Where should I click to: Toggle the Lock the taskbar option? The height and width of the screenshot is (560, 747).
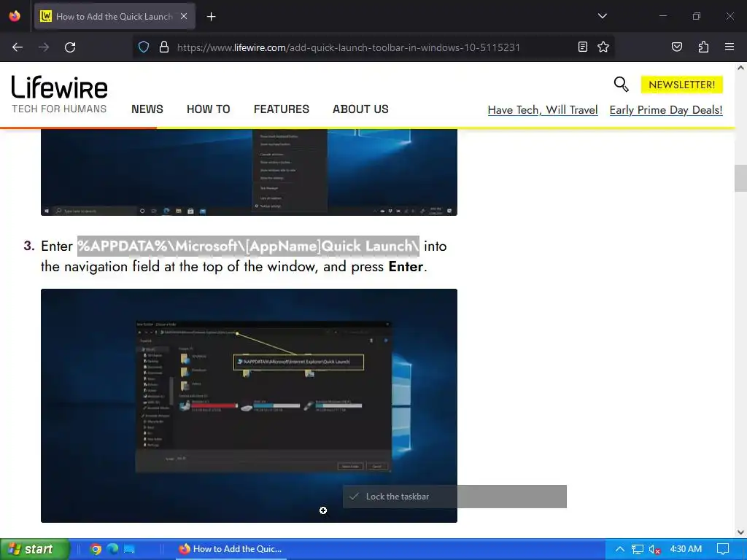(454, 496)
